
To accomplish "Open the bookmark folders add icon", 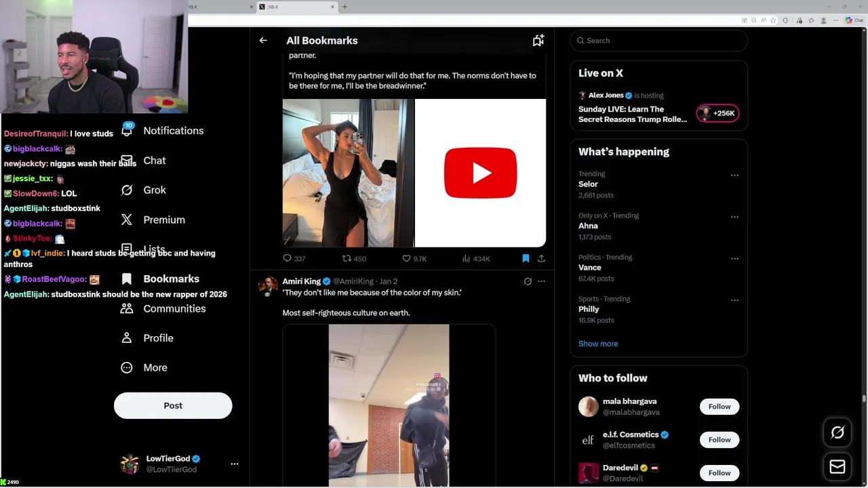I will point(538,41).
